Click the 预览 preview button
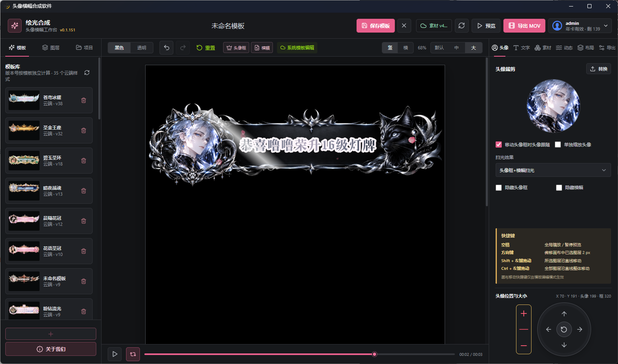The width and height of the screenshot is (618, 364). [x=486, y=26]
